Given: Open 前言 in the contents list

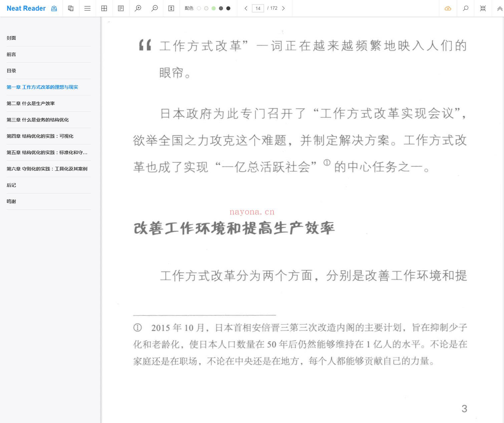Looking at the screenshot, I should (49, 54).
